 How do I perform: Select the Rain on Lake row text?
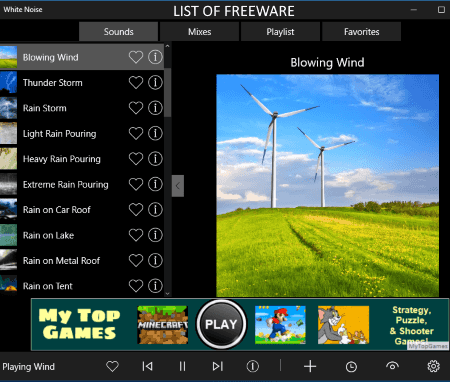pyautogui.click(x=48, y=235)
